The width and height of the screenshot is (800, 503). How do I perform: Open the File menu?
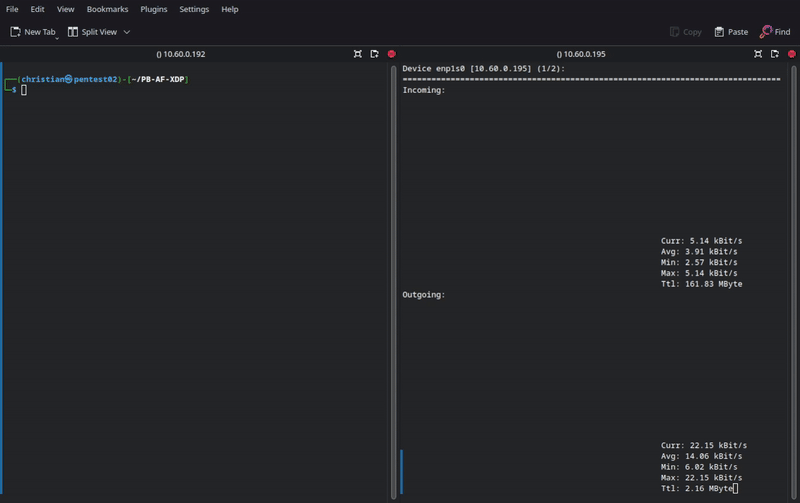tap(12, 9)
